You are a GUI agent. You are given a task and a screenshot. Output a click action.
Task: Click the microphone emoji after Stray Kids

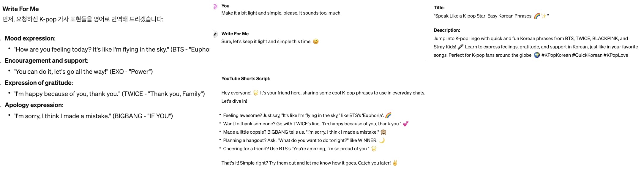[460, 47]
